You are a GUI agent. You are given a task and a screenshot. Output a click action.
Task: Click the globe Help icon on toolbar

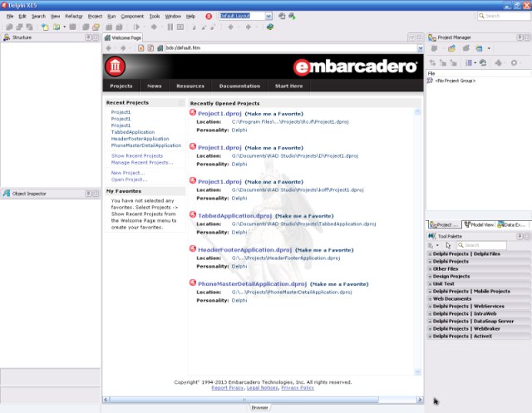(x=270, y=27)
